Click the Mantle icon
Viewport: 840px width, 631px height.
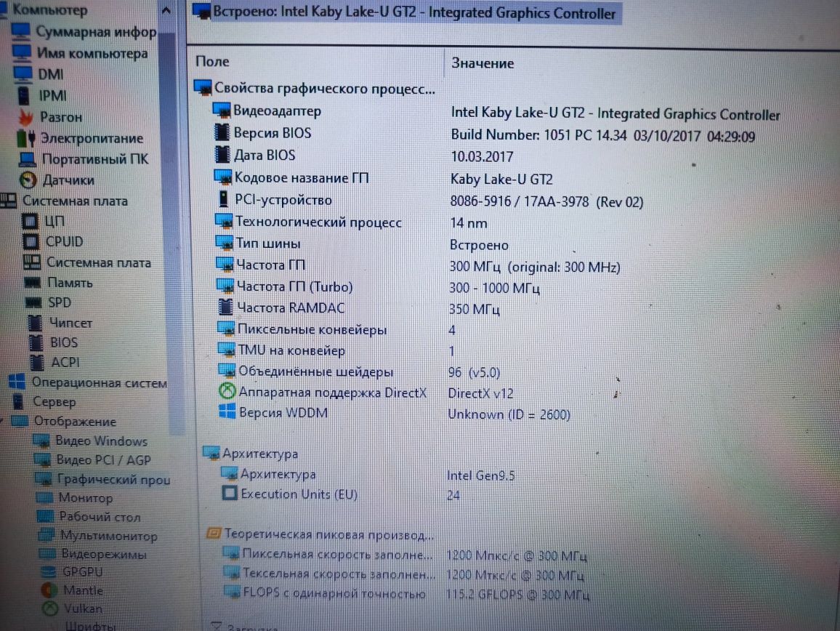49,590
